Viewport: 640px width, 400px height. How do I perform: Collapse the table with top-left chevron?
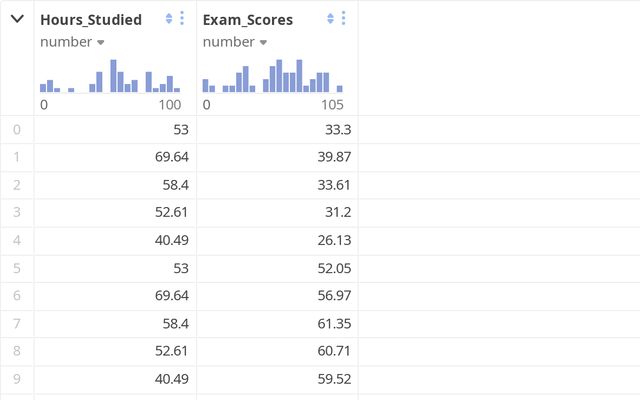tap(17, 19)
